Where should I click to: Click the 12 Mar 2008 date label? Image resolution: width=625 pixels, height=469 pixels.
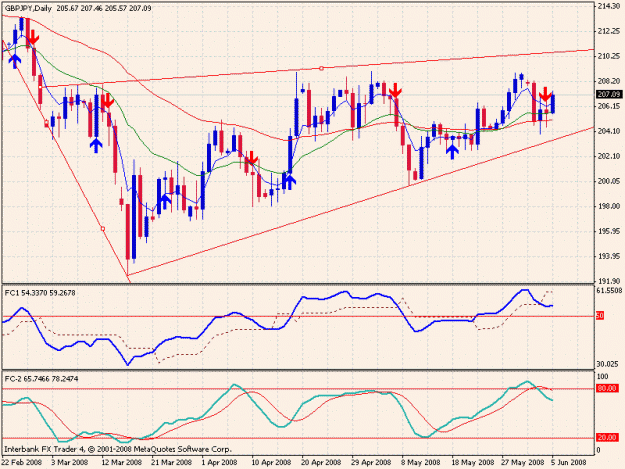[122, 463]
